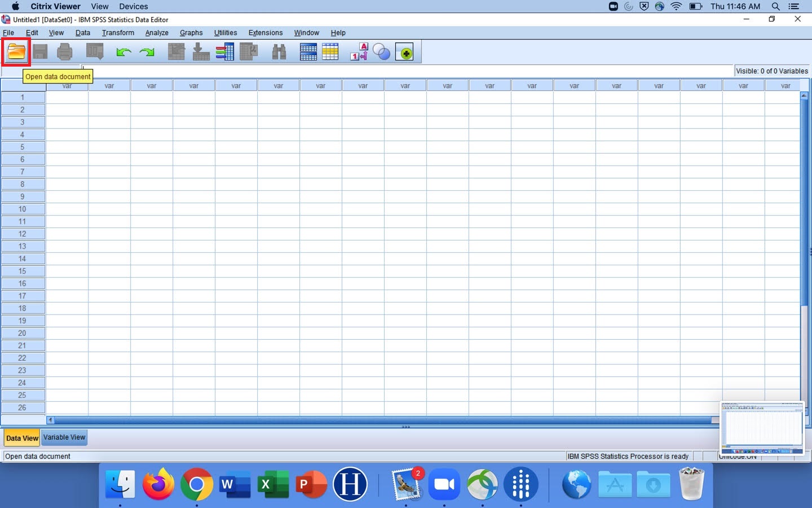Screen dimensions: 812x508
Task: Open Finder from the dock
Action: 120,484
